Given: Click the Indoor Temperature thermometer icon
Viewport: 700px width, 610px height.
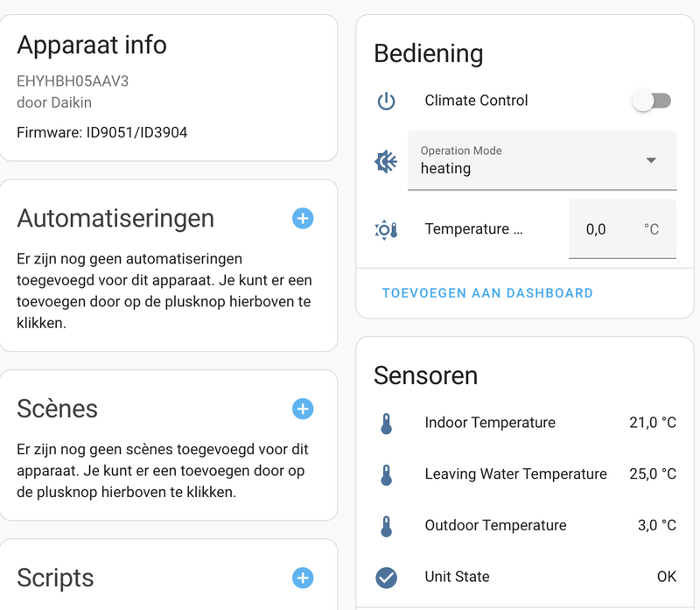Looking at the screenshot, I should click(x=386, y=424).
